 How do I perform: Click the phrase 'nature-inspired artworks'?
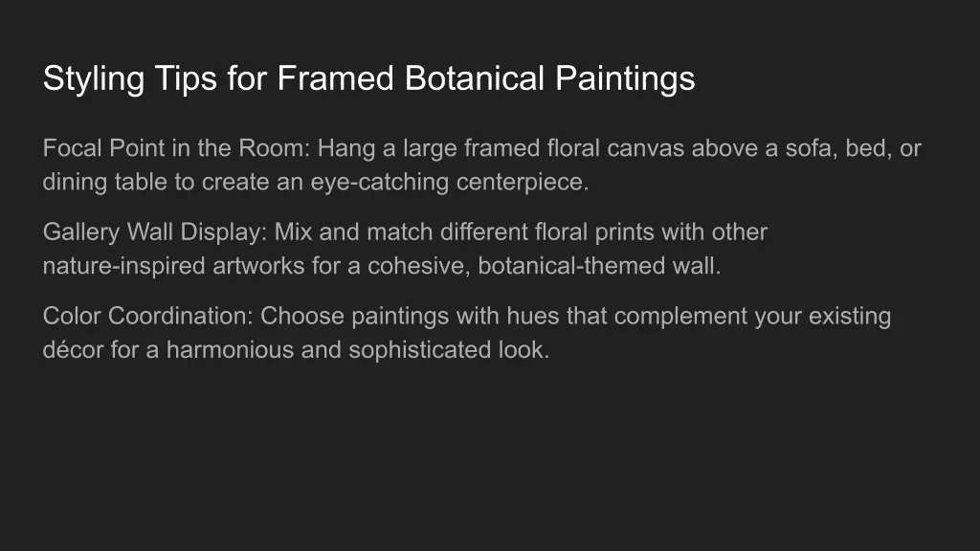click(x=173, y=266)
